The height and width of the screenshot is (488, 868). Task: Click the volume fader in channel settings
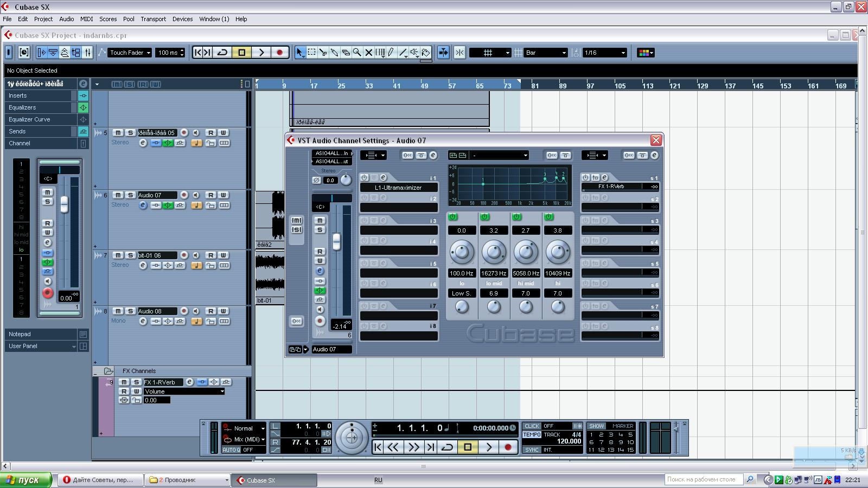(x=337, y=241)
